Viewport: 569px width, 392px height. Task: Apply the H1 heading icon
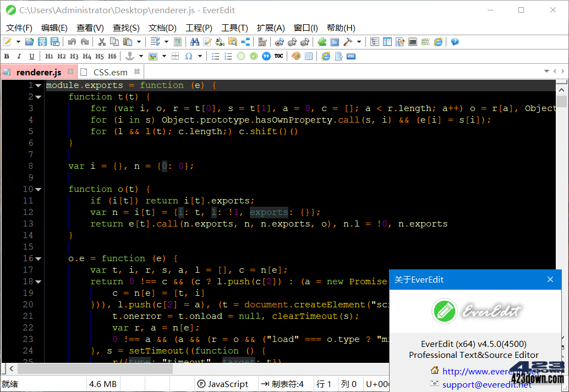50,56
